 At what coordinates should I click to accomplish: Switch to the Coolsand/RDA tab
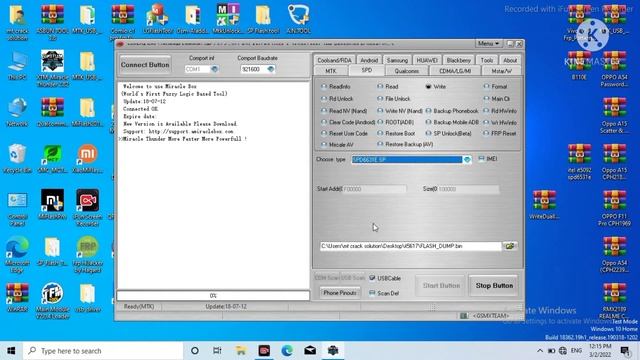pos(334,60)
